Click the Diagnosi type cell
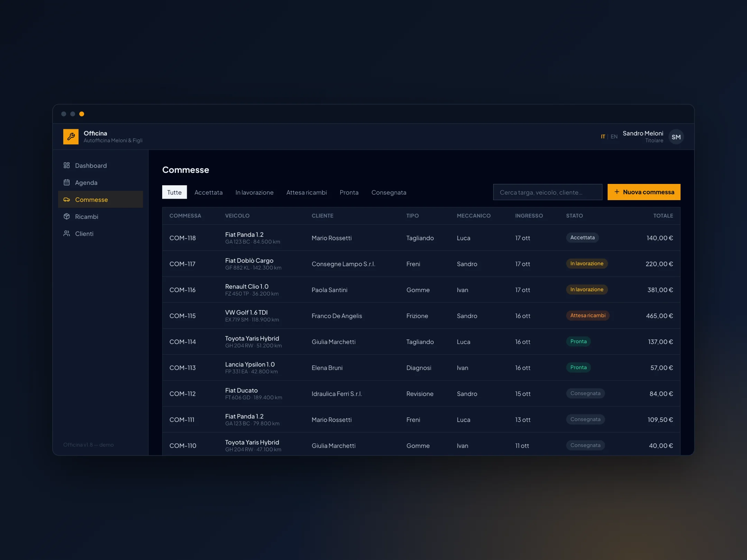This screenshot has height=560, width=747. [418, 367]
